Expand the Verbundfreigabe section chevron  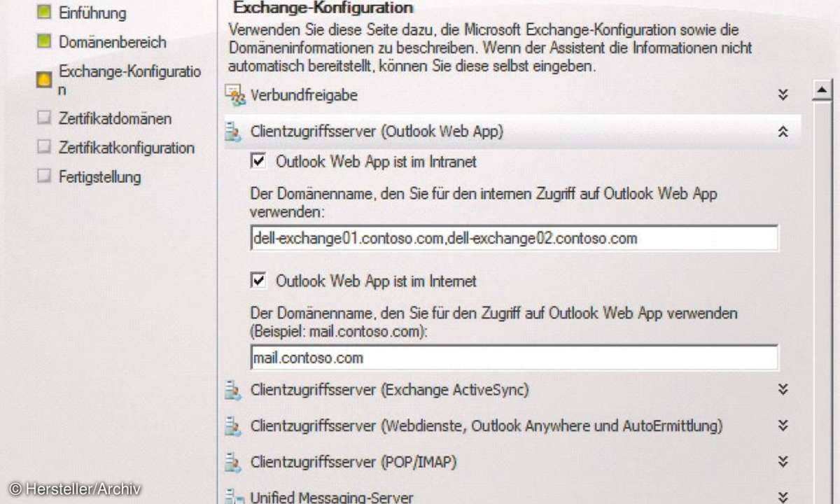783,95
